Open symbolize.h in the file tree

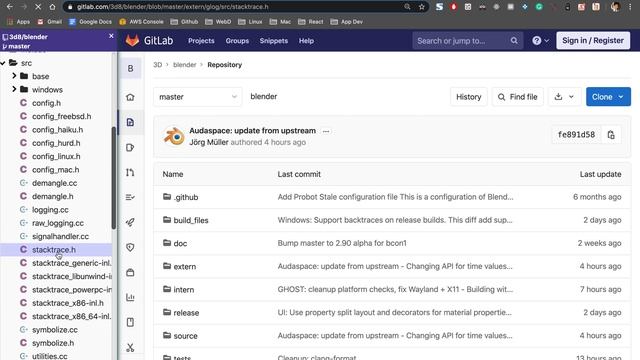(x=53, y=343)
